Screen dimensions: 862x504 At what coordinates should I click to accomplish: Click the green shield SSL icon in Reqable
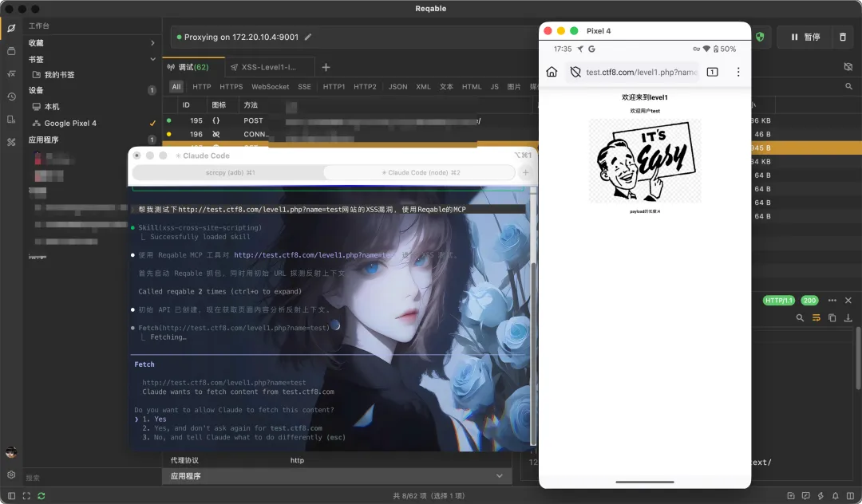tap(760, 37)
